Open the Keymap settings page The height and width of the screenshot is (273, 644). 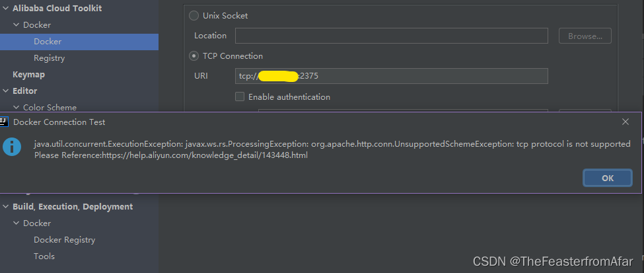coord(29,75)
